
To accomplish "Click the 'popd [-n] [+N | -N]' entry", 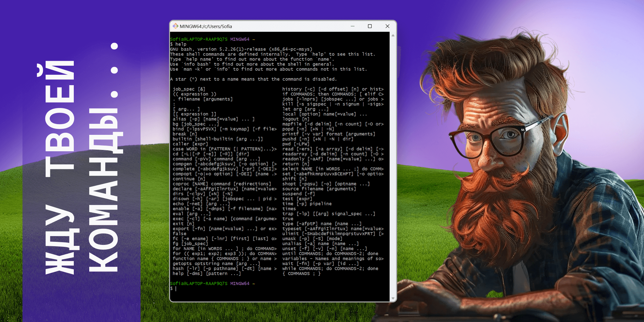I will pyautogui.click(x=308, y=129).
